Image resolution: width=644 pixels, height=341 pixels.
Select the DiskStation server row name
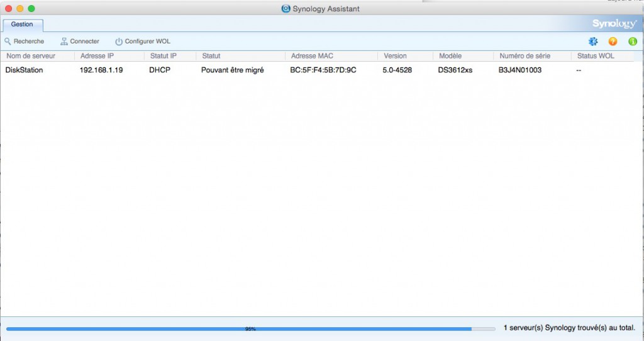[x=25, y=70]
